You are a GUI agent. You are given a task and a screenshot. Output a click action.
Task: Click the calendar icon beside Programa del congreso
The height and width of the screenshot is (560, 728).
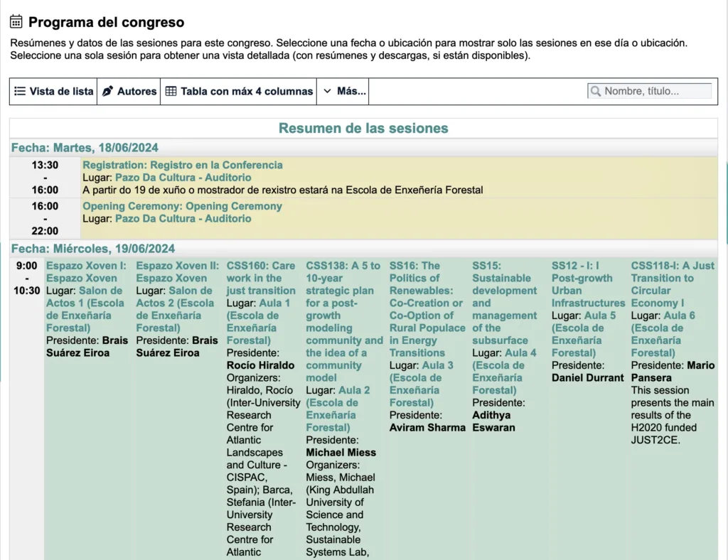pyautogui.click(x=16, y=21)
